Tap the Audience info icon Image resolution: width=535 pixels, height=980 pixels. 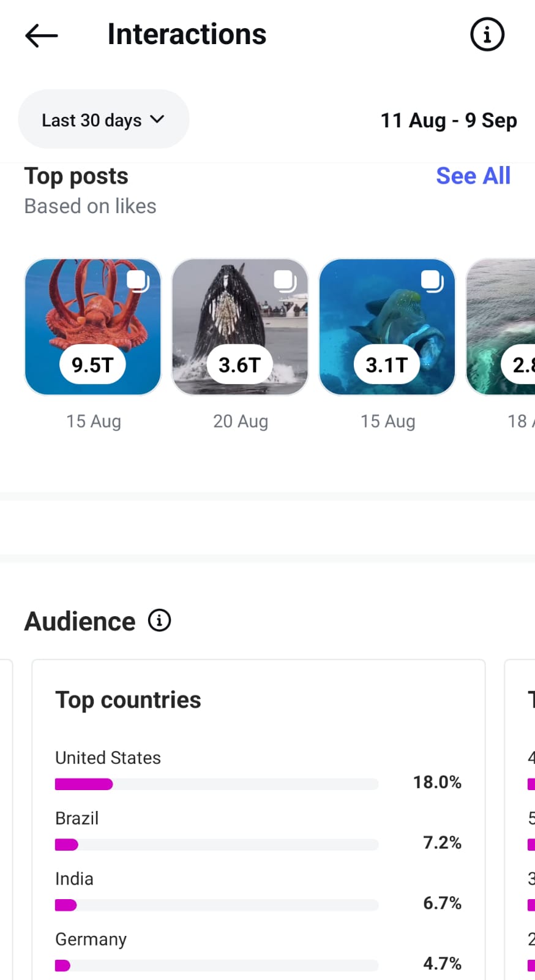point(159,620)
